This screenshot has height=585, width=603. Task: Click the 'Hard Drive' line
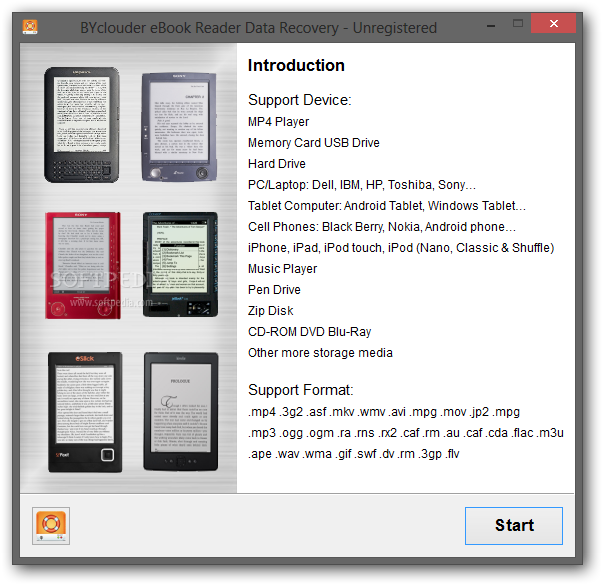277,164
